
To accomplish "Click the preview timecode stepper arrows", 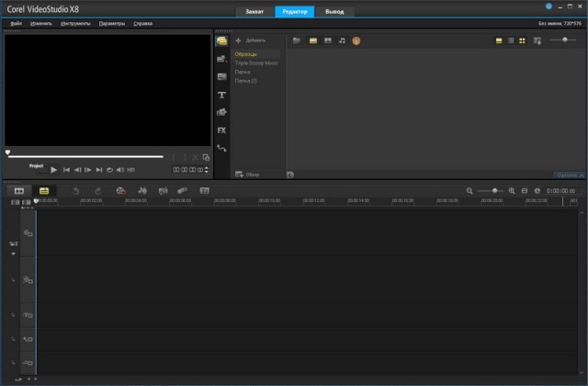I will 206,170.
